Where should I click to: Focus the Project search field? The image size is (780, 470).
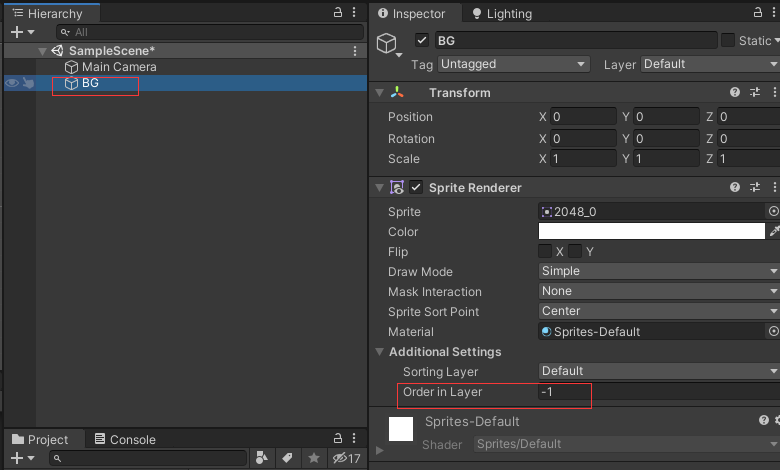[x=148, y=458]
